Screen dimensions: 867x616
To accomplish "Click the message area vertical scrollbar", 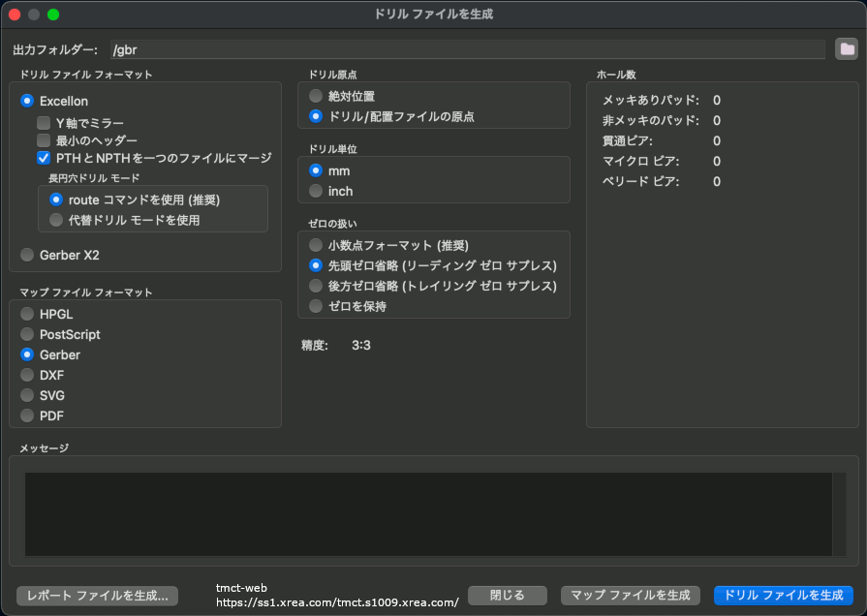I will [x=839, y=514].
